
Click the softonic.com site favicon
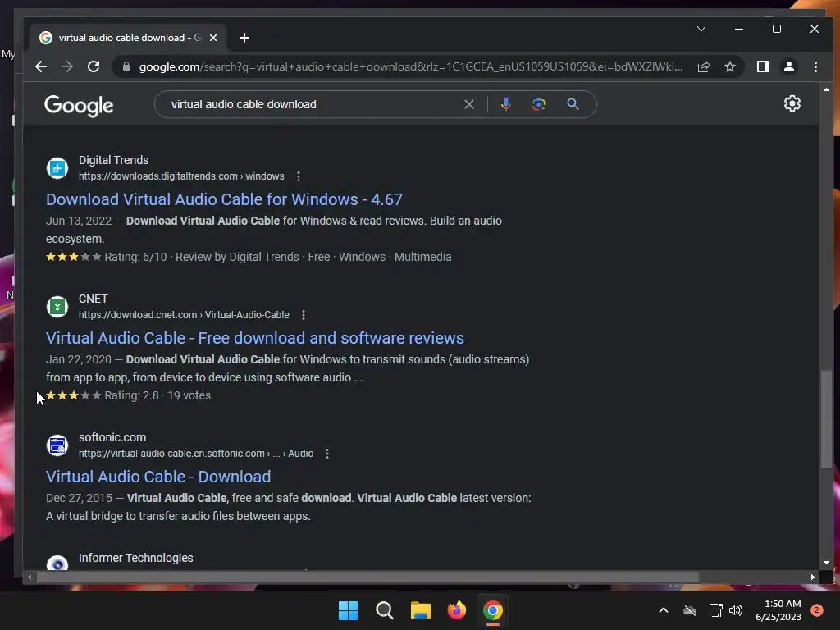point(57,445)
